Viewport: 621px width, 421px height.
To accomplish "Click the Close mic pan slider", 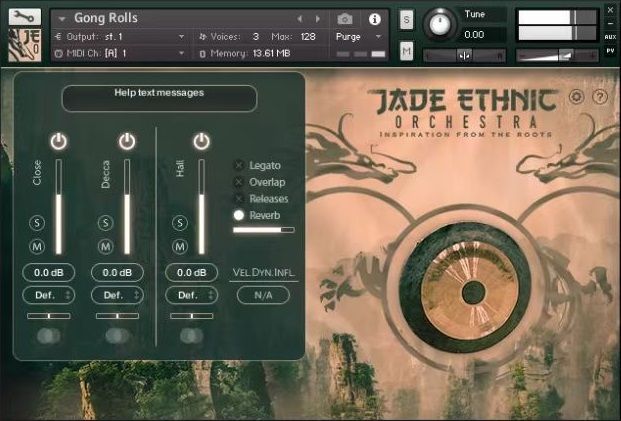I will tap(49, 316).
